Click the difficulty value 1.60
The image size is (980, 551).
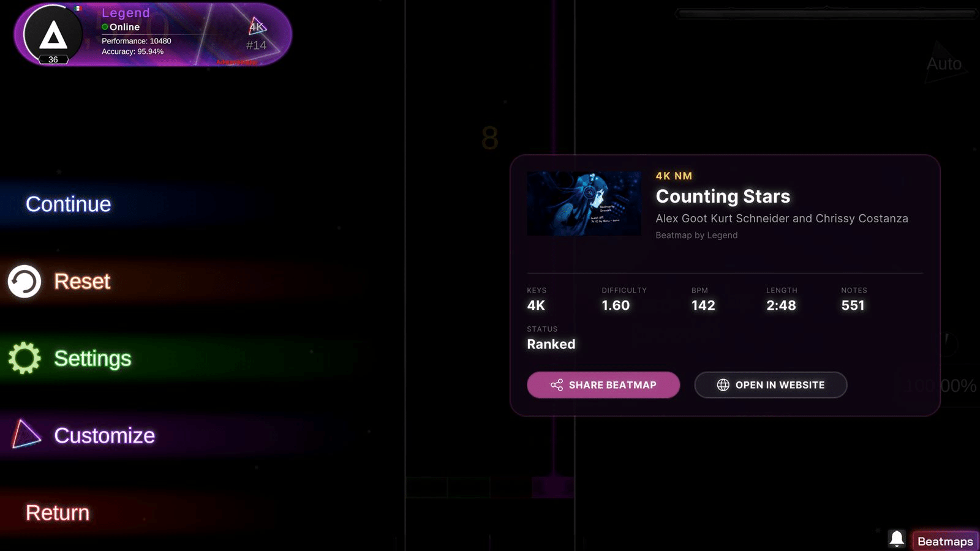[x=616, y=305]
